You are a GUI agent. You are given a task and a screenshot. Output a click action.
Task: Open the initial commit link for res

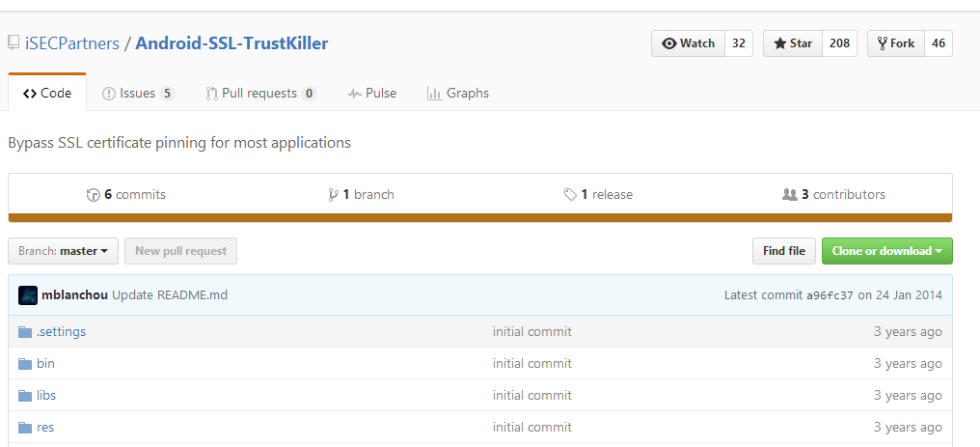[531, 428]
